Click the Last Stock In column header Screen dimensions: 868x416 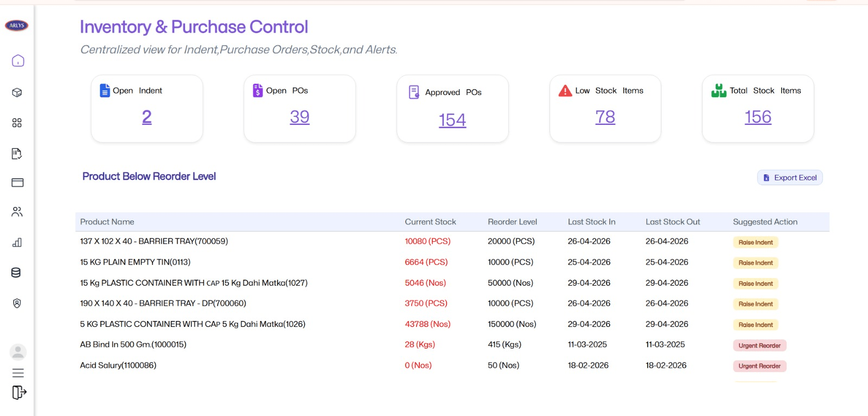click(x=591, y=222)
